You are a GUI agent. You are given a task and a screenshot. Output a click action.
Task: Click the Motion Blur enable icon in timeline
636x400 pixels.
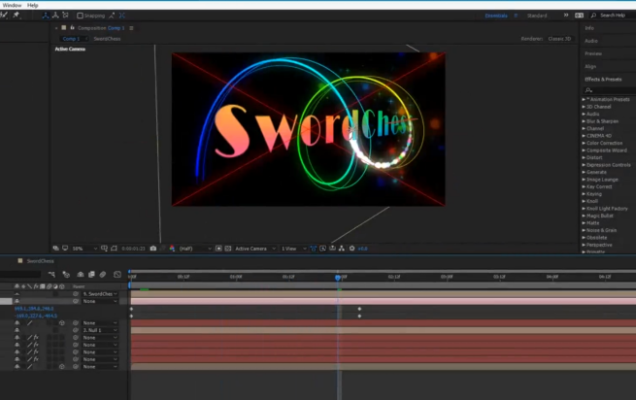(102, 274)
